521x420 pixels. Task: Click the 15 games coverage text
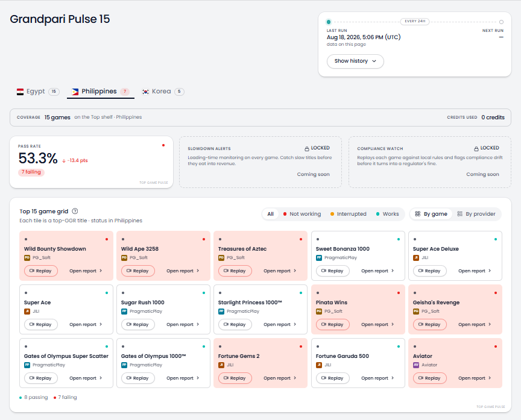pos(57,118)
